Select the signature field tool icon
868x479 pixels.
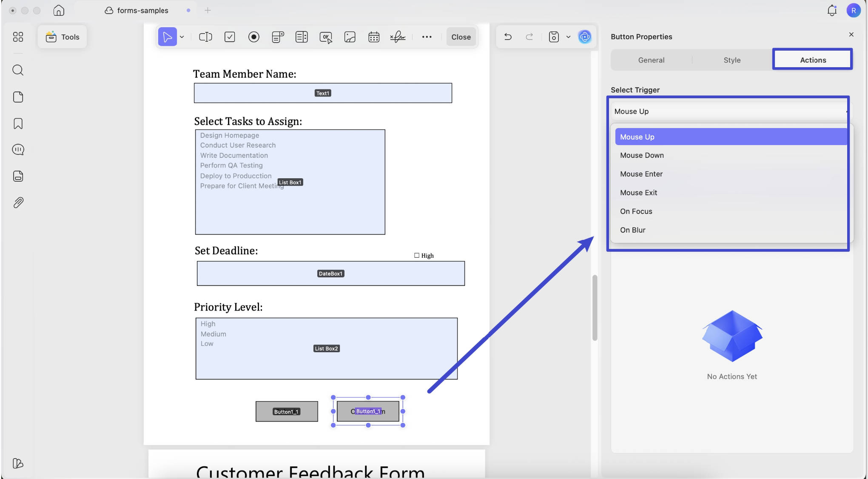(398, 37)
